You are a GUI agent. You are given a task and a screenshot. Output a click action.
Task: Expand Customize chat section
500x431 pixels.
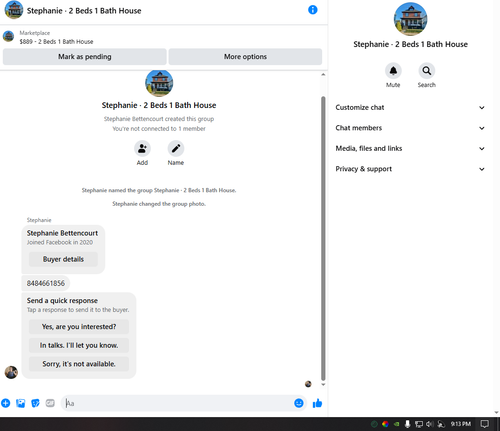(x=410, y=107)
